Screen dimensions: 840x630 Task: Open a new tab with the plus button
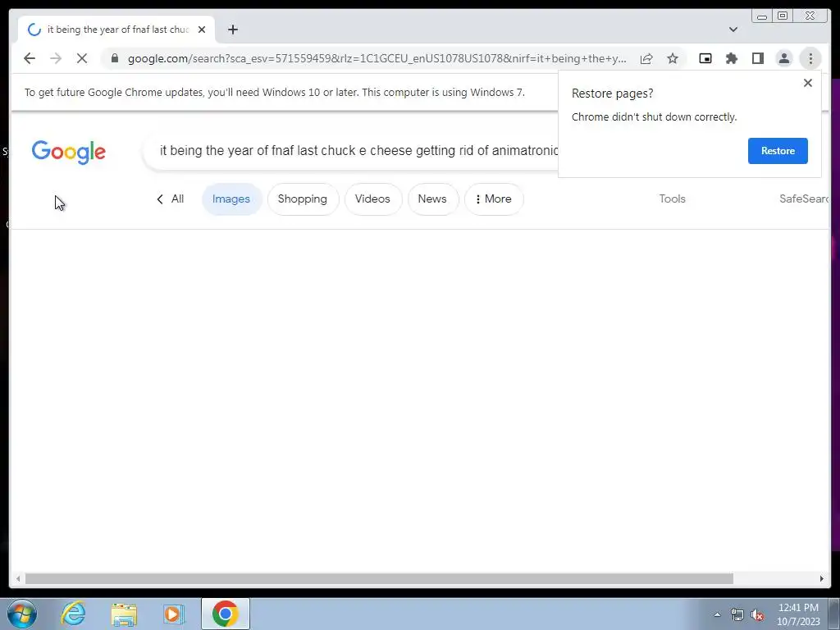tap(232, 30)
